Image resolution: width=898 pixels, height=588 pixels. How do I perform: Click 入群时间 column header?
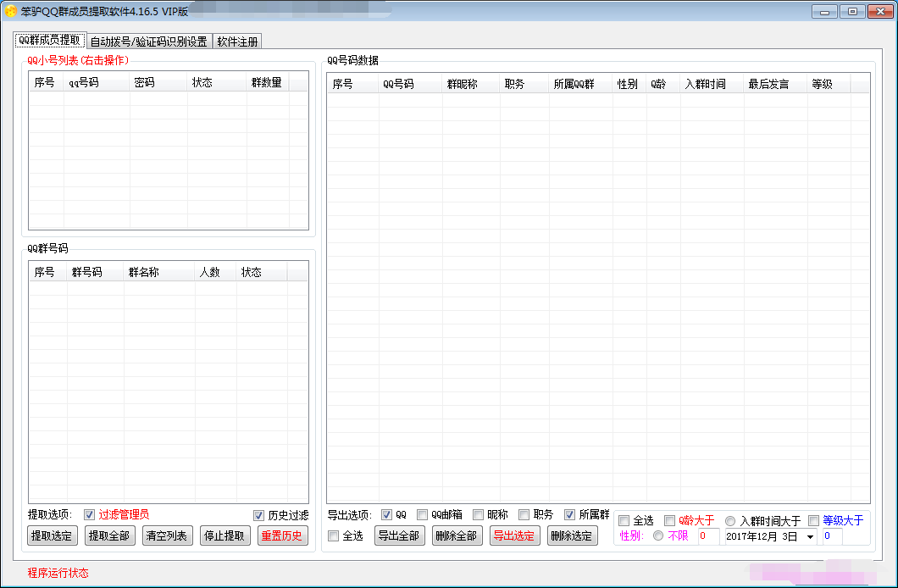pyautogui.click(x=712, y=84)
